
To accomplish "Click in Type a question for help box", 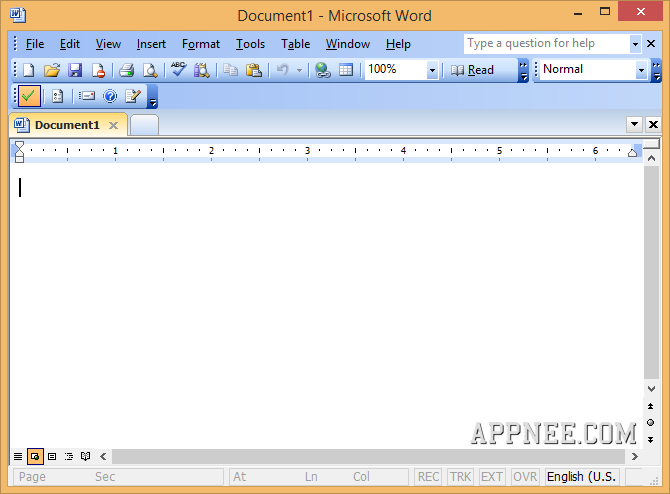I will (x=547, y=44).
